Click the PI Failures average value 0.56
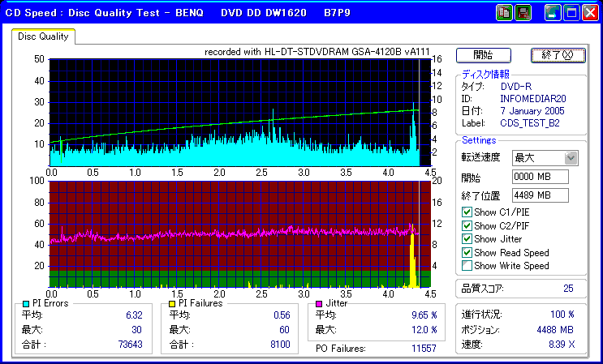Viewport: 603px width, 364px height. click(282, 315)
